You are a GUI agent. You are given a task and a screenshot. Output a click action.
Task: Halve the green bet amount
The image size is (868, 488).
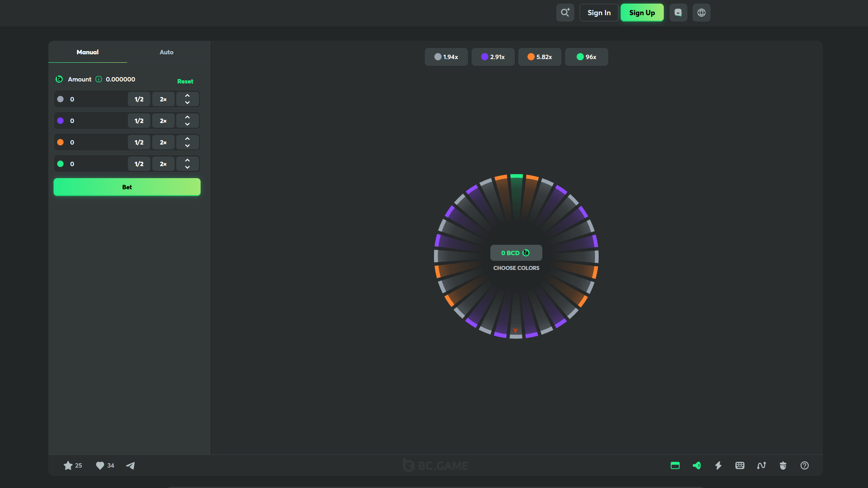tap(139, 164)
